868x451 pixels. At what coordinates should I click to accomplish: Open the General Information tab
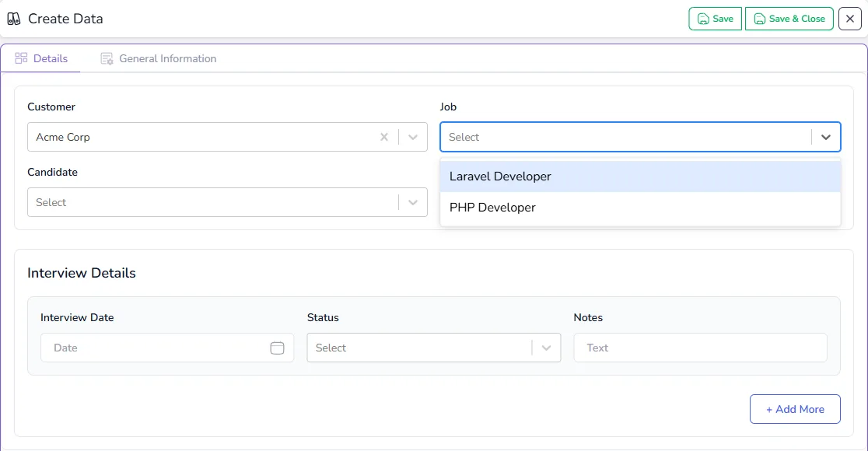[159, 58]
